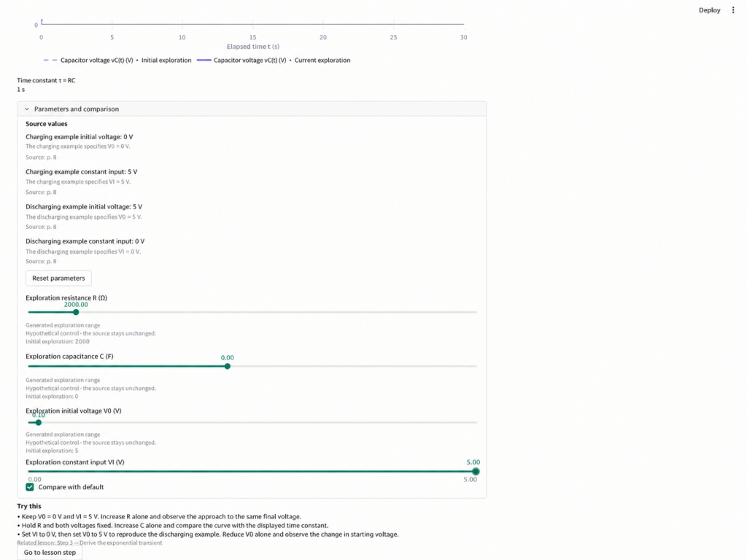Click the Exploration resistance R slider handle
This screenshot has height=560, width=747.
point(76,312)
